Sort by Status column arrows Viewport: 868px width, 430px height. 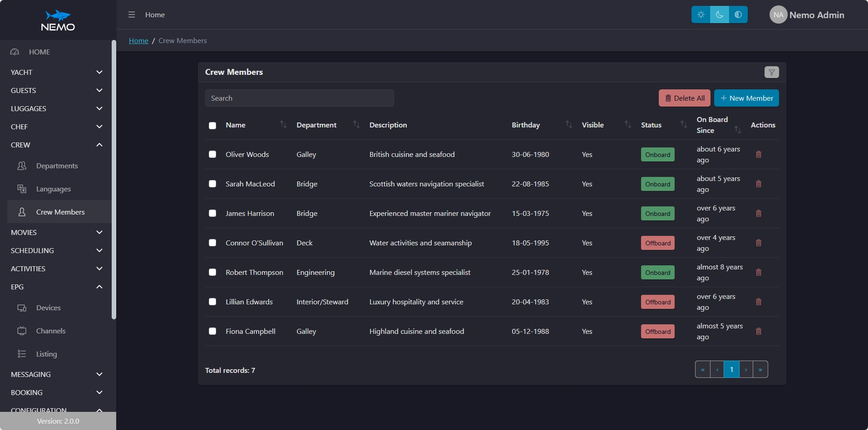click(x=684, y=124)
